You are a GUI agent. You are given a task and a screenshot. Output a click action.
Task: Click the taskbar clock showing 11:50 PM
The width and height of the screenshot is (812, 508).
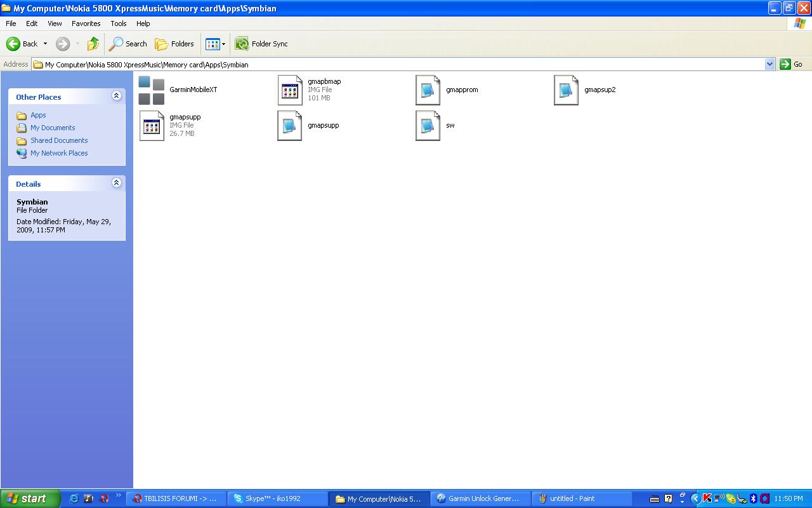pos(789,498)
